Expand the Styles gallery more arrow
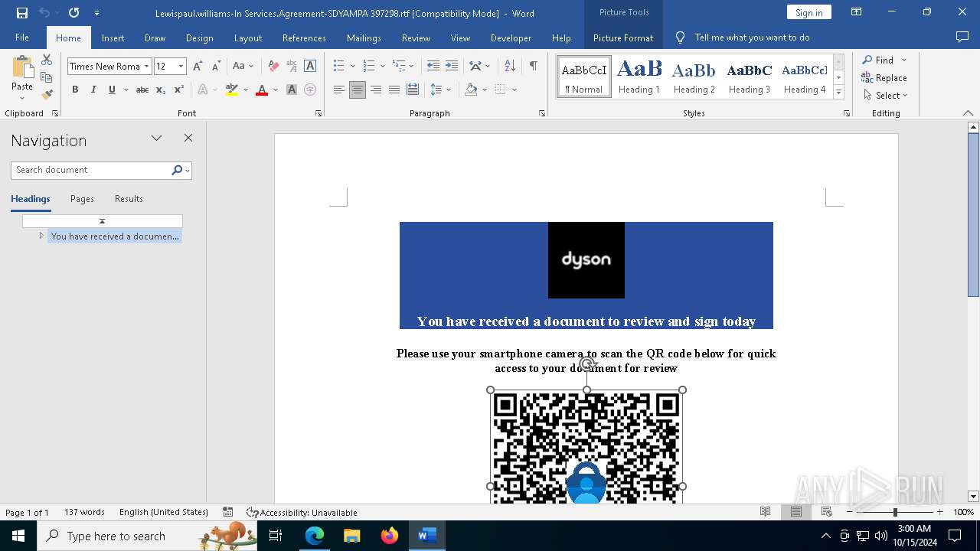Screen dimensions: 980x551 coord(838,93)
